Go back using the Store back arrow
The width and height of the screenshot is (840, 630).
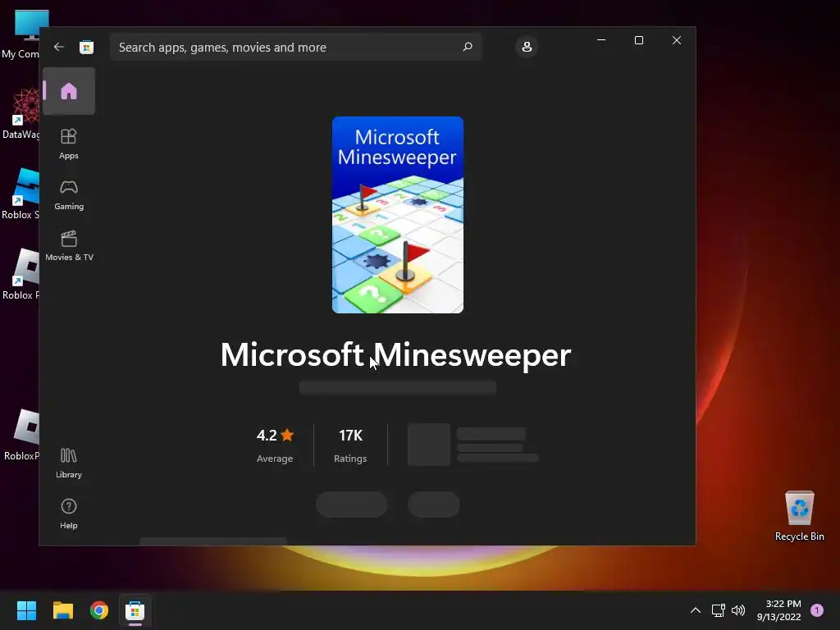[x=59, y=47]
